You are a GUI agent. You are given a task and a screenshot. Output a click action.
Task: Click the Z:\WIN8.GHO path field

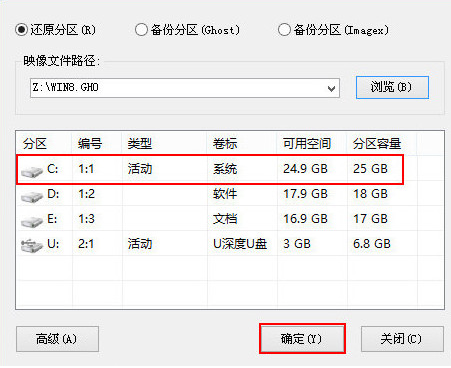pos(185,88)
